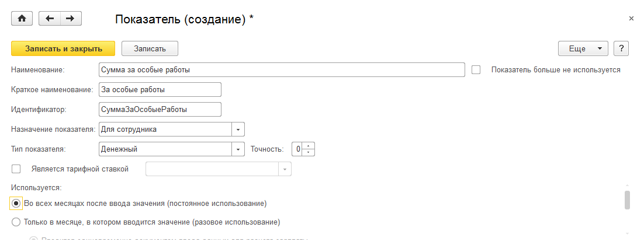Click into the Наименование text field

[282, 70]
